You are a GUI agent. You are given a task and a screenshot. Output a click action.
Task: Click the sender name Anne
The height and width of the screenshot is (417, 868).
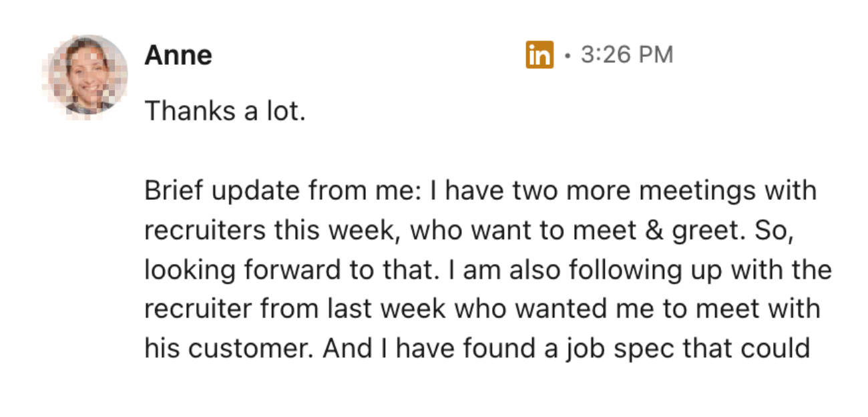tap(178, 55)
